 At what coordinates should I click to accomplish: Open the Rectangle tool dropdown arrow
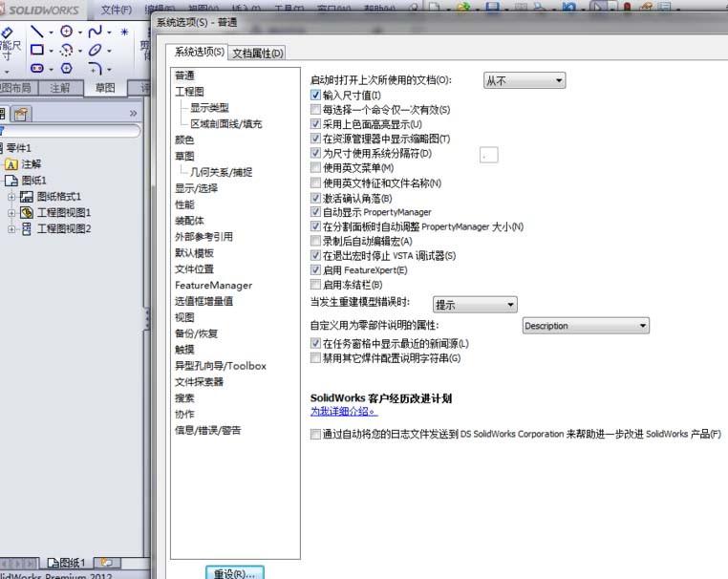[x=51, y=51]
